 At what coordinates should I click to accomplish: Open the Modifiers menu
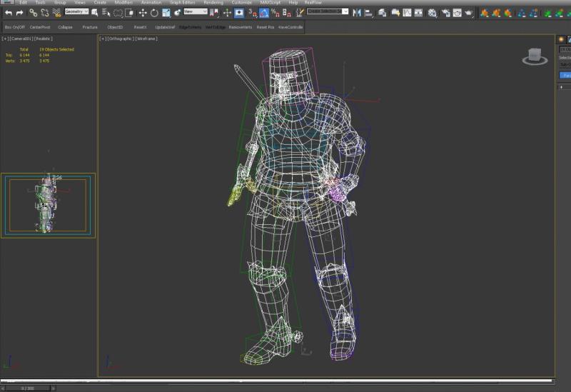pyautogui.click(x=123, y=3)
